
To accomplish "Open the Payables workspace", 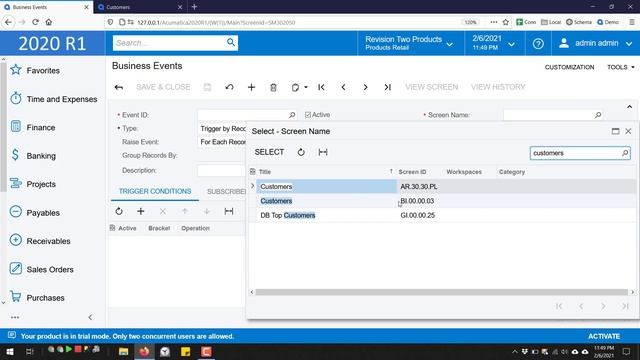I will point(35,212).
